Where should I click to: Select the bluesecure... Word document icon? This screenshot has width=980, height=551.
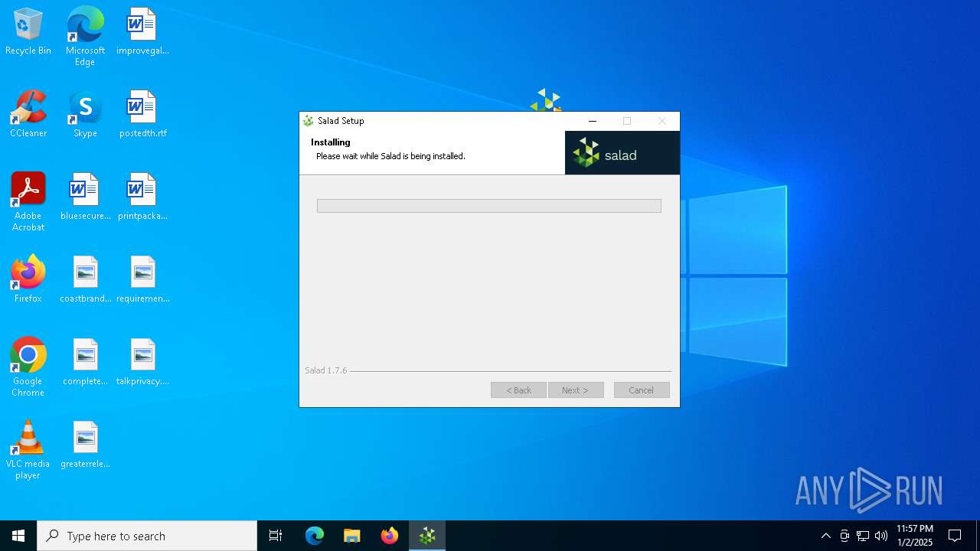(85, 197)
